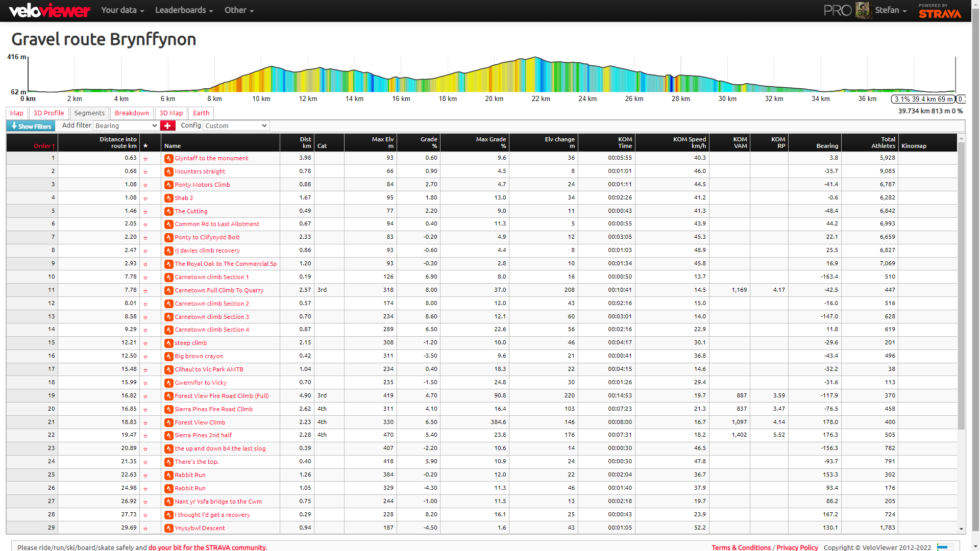Toggle favourite star for Mounters straight
The height and width of the screenshot is (551, 980).
coord(145,172)
